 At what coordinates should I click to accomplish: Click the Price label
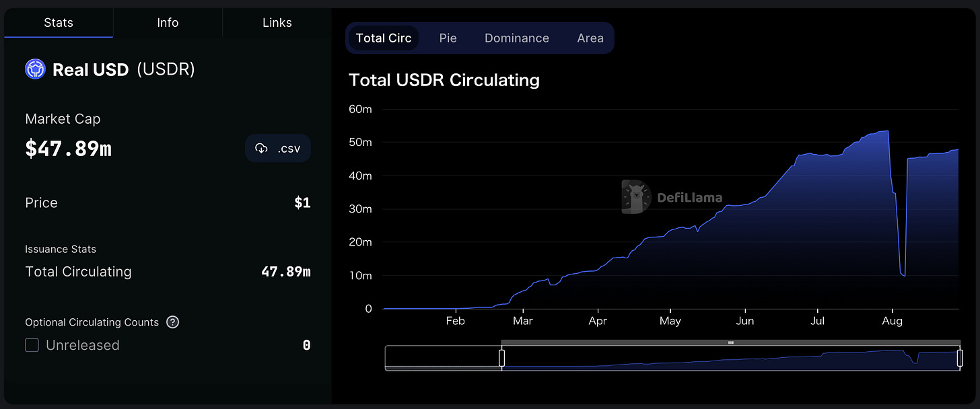click(41, 202)
